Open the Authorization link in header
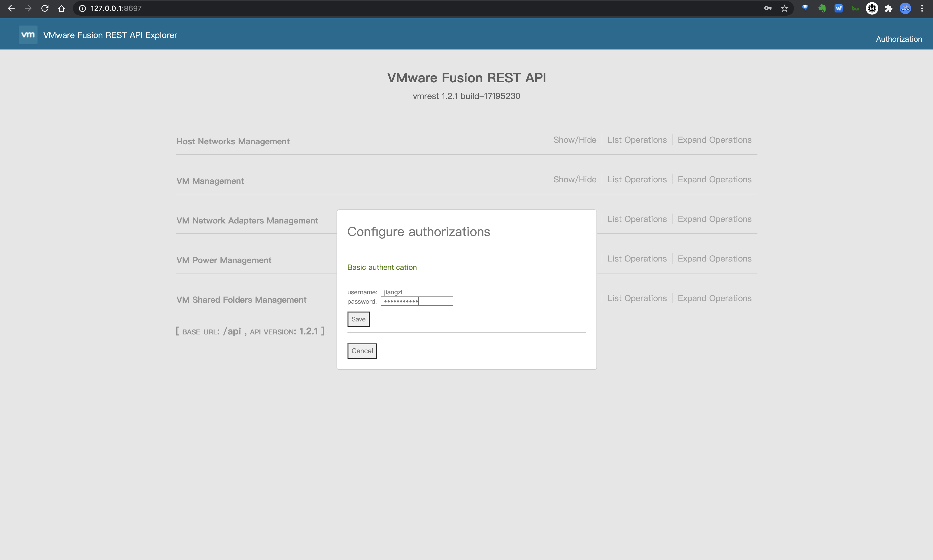The width and height of the screenshot is (933, 560). (899, 39)
